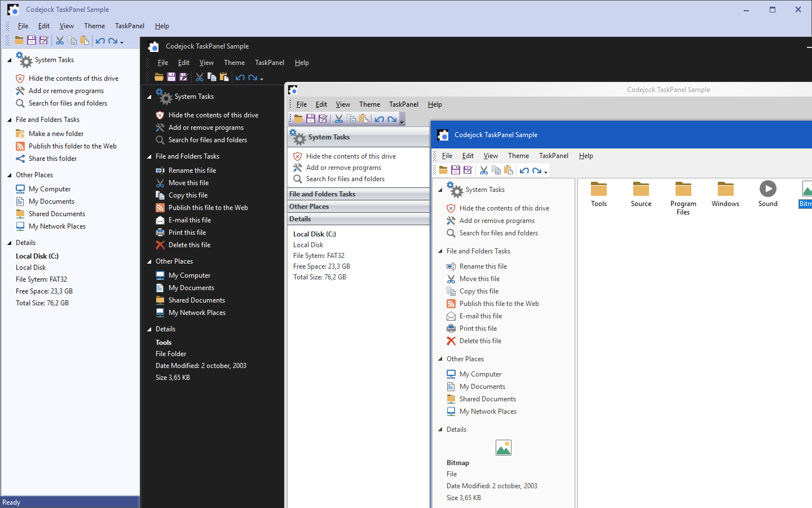Open the Theme menu in the blue-titled window
812x508 pixels.
519,156
